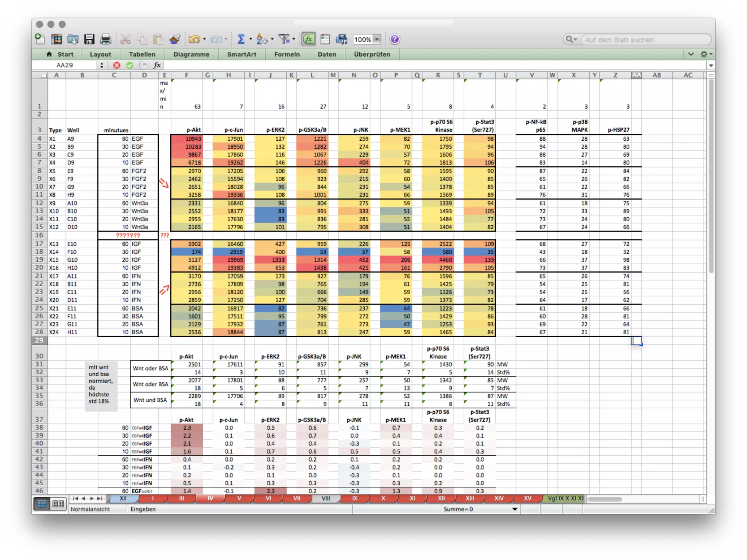The image size is (747, 560).
Task: Expand the Summe=0 status bar dropdown
Action: (x=515, y=509)
